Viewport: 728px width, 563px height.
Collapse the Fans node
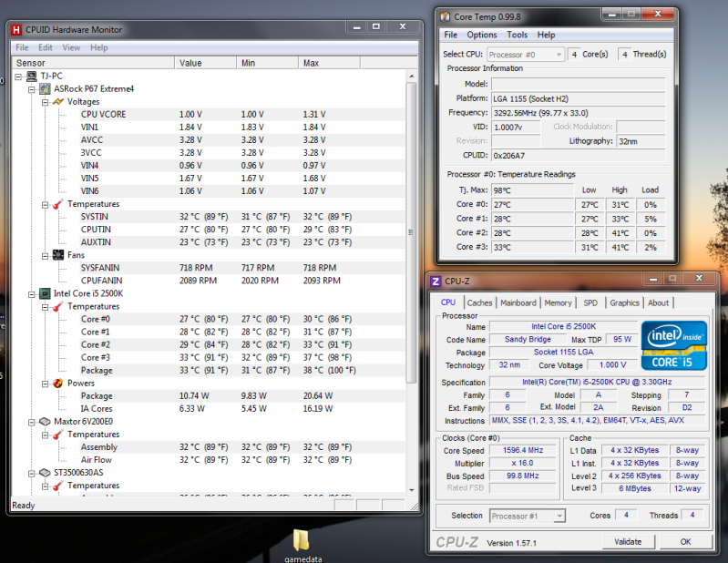45,256
